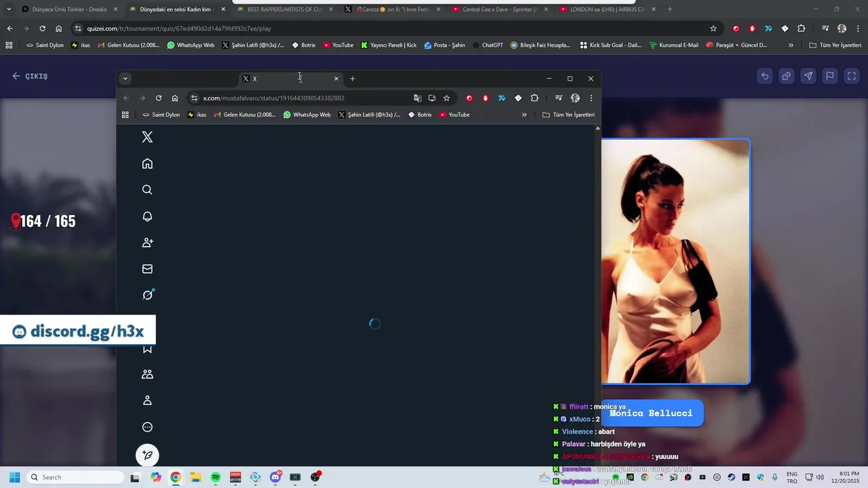Open Kurumsal E-Mail bookmark
Image resolution: width=868 pixels, height=488 pixels.
673,45
